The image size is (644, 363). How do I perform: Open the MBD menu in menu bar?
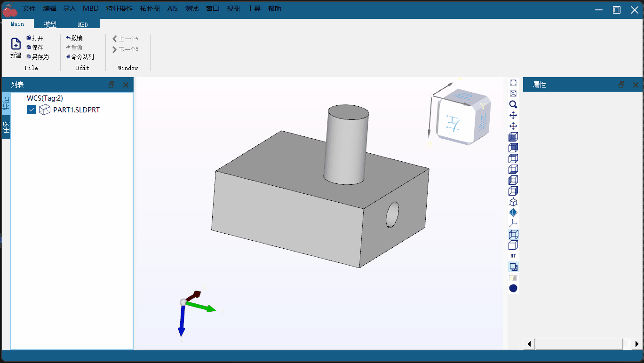click(x=91, y=8)
